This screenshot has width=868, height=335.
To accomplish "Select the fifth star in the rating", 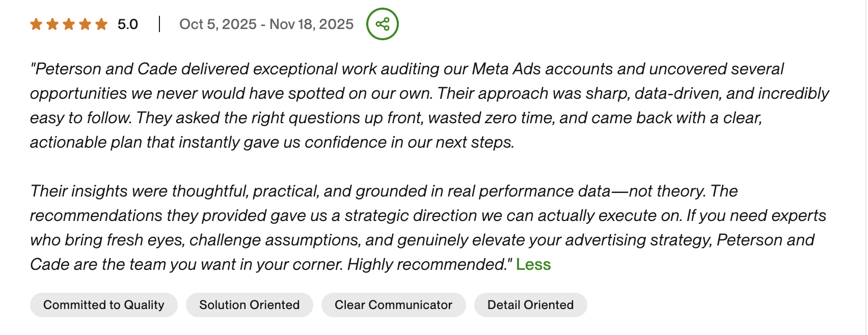I will pyautogui.click(x=102, y=23).
